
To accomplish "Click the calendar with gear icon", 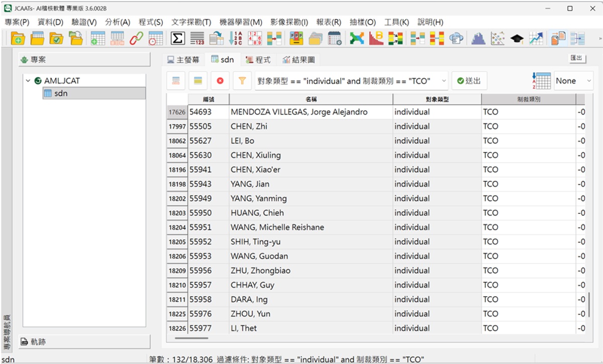I will (335, 39).
